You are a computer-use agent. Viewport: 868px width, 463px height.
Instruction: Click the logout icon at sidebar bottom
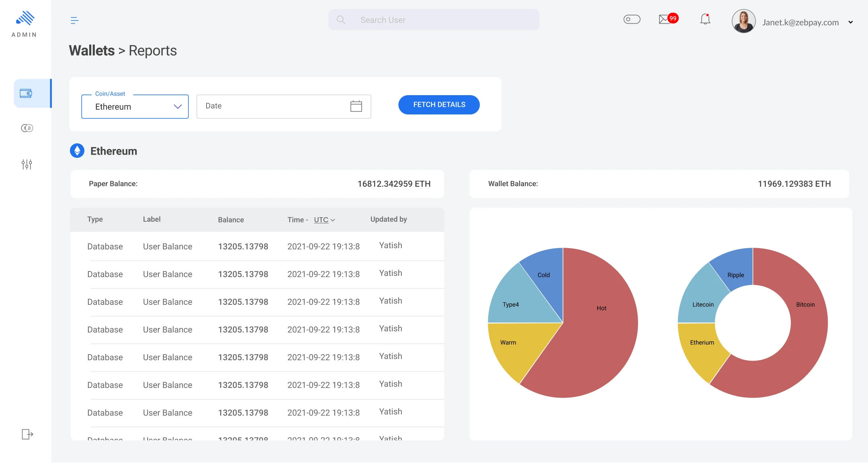coord(27,434)
